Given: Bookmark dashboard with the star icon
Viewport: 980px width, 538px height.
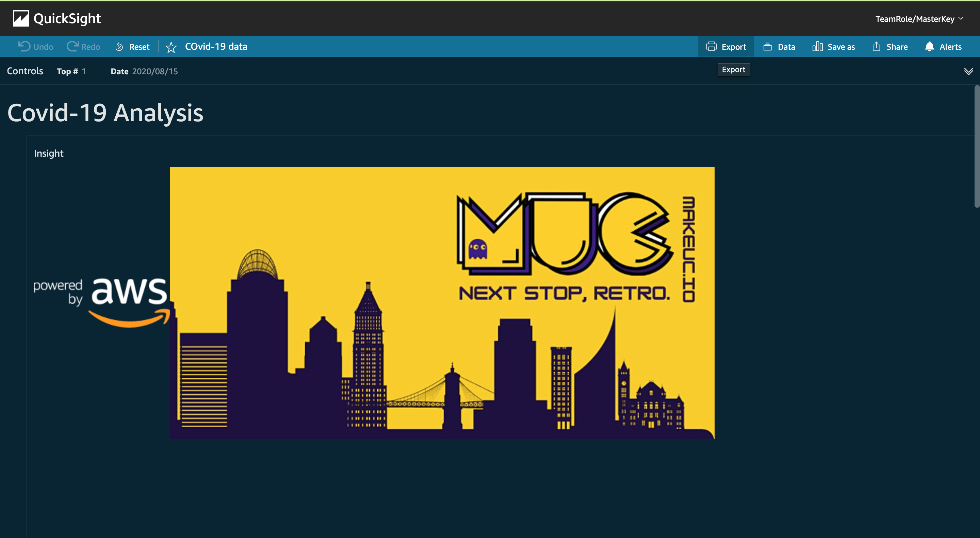Looking at the screenshot, I should [x=171, y=47].
